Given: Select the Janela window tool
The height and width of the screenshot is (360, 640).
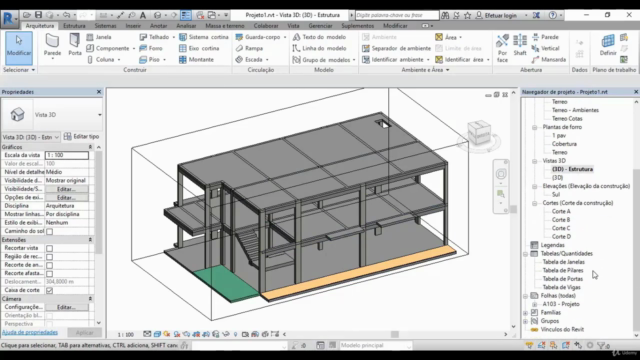Looking at the screenshot, I should click(x=99, y=37).
